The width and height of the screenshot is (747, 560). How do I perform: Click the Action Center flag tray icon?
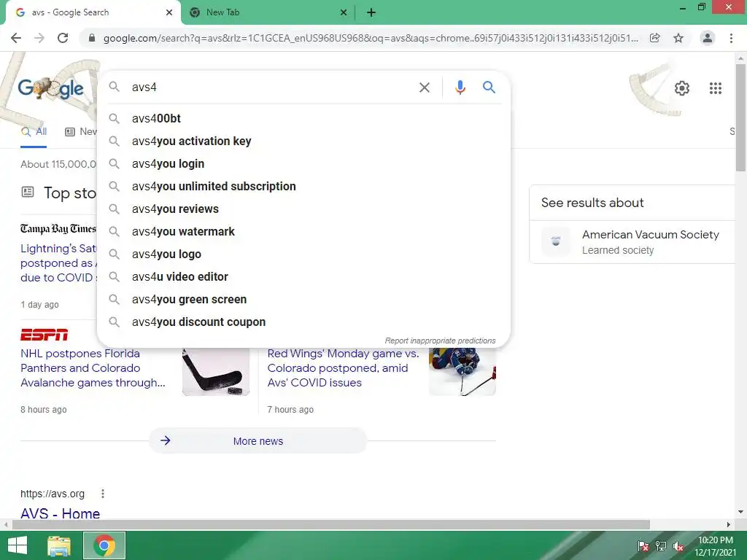coord(643,546)
